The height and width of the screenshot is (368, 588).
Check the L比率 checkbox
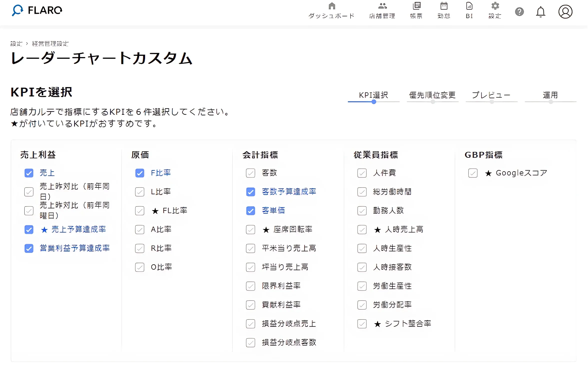click(140, 192)
